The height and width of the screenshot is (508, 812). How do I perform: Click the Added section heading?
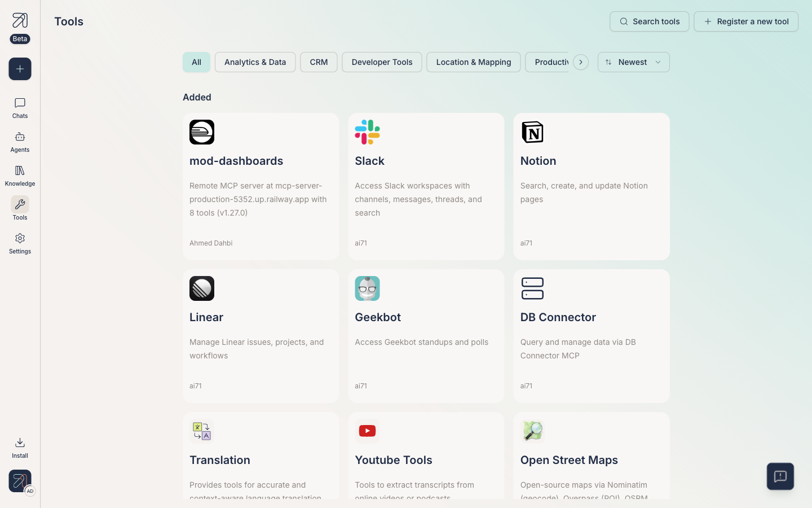pyautogui.click(x=197, y=97)
